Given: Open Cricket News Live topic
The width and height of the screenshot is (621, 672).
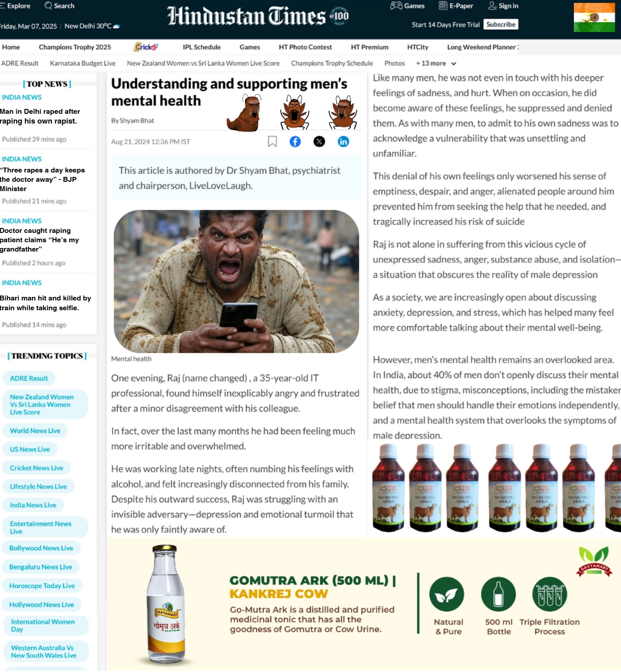Looking at the screenshot, I should click(x=36, y=468).
